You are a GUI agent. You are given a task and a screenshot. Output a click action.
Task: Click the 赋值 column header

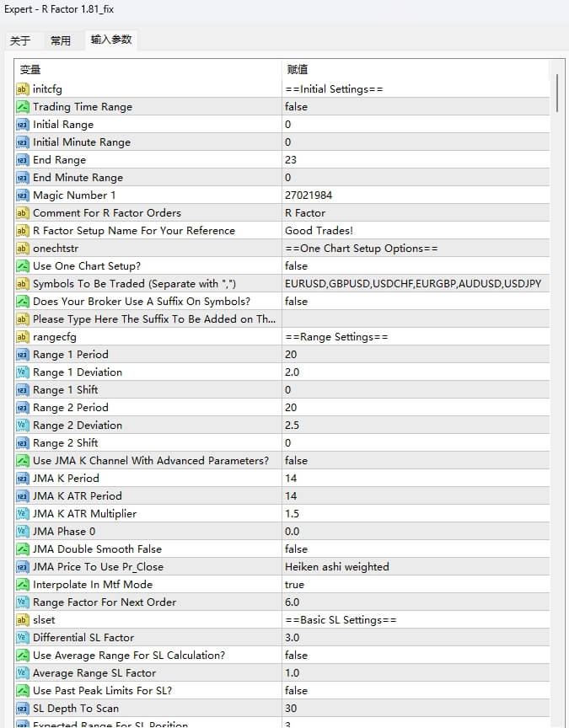click(416, 70)
